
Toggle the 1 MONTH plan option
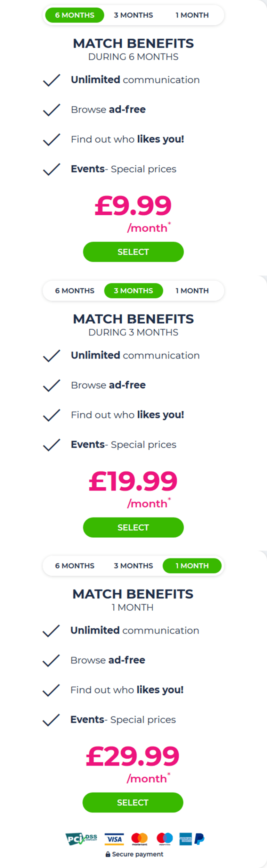click(192, 565)
